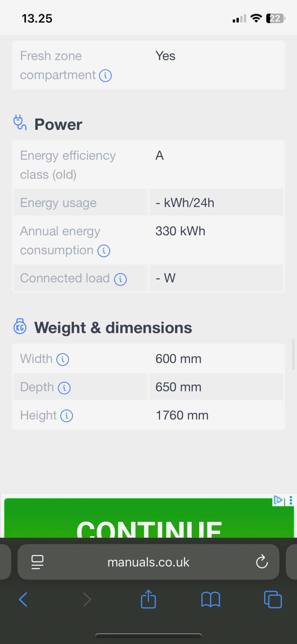Image resolution: width=297 pixels, height=644 pixels.
Task: Open Connected load info tooltip
Action: click(120, 279)
